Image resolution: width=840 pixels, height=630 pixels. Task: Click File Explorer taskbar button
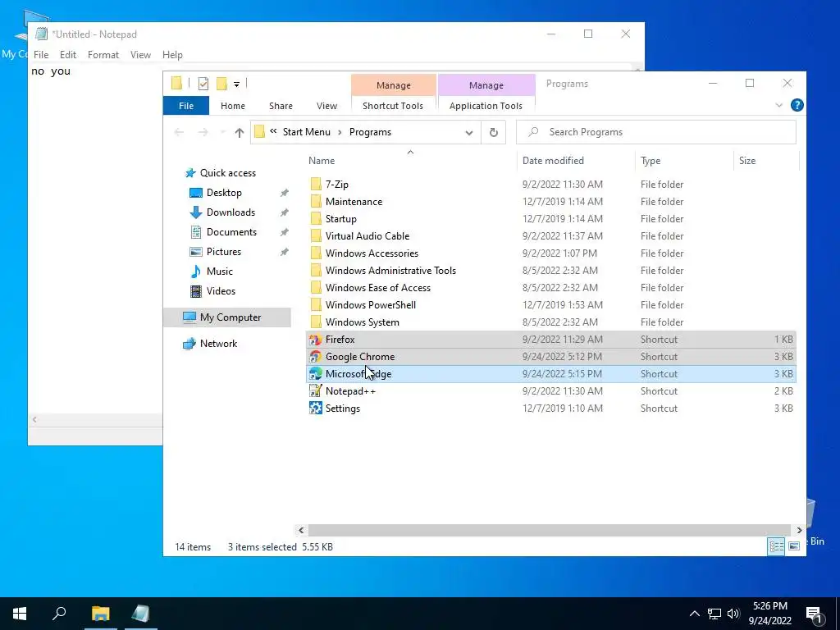(100, 614)
